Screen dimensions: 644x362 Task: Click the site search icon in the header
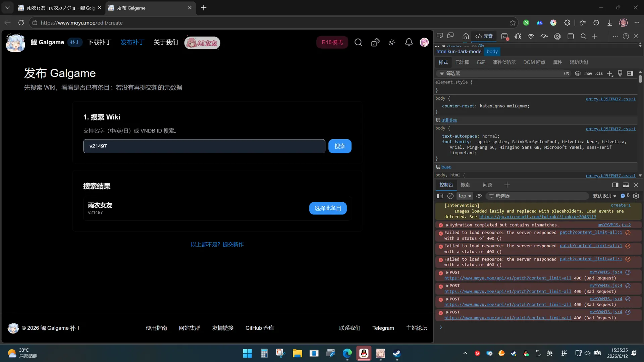(358, 42)
